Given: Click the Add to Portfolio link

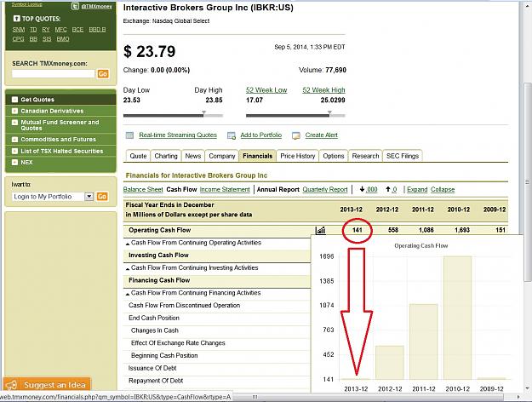Looking at the screenshot, I should pos(261,135).
